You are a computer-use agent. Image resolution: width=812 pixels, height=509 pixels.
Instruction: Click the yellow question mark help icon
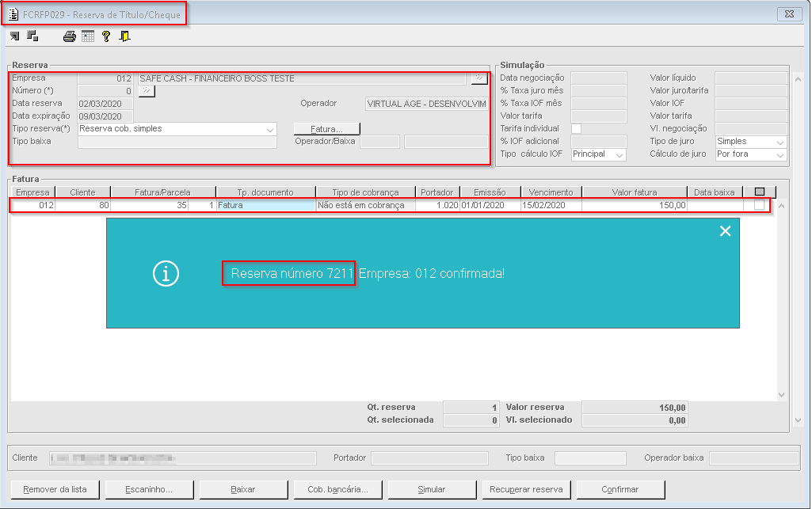[106, 36]
